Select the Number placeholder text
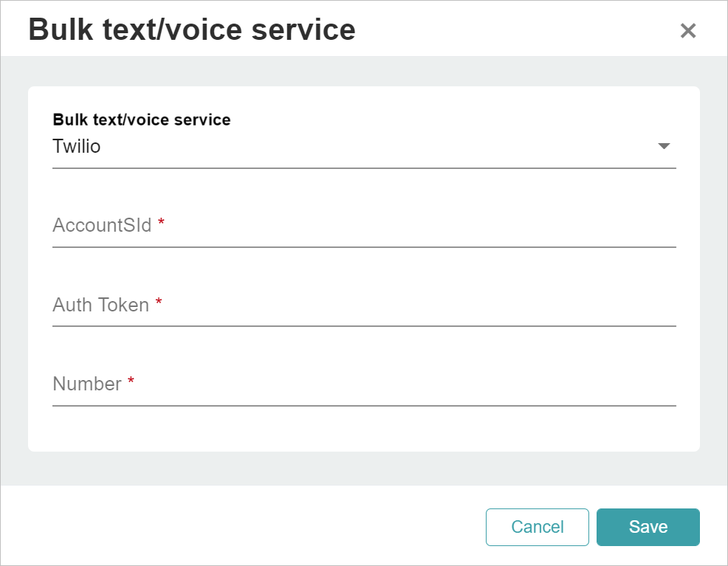 click(87, 384)
